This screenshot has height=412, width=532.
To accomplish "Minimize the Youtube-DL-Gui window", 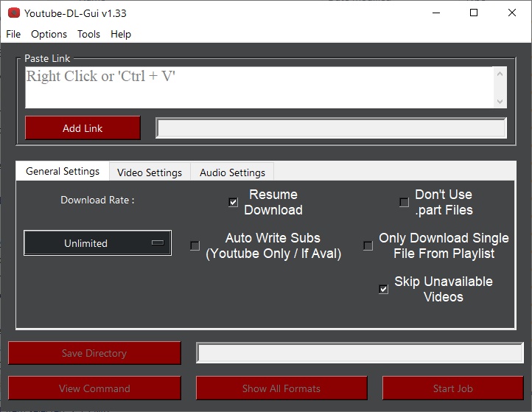I will 436,13.
